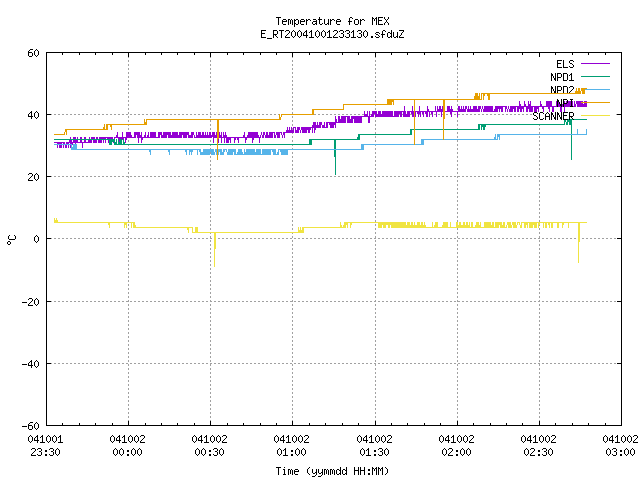Click the x-axis label 041002 00:30
Image resolution: width=640 pixels, height=480 pixels.
coord(209,446)
